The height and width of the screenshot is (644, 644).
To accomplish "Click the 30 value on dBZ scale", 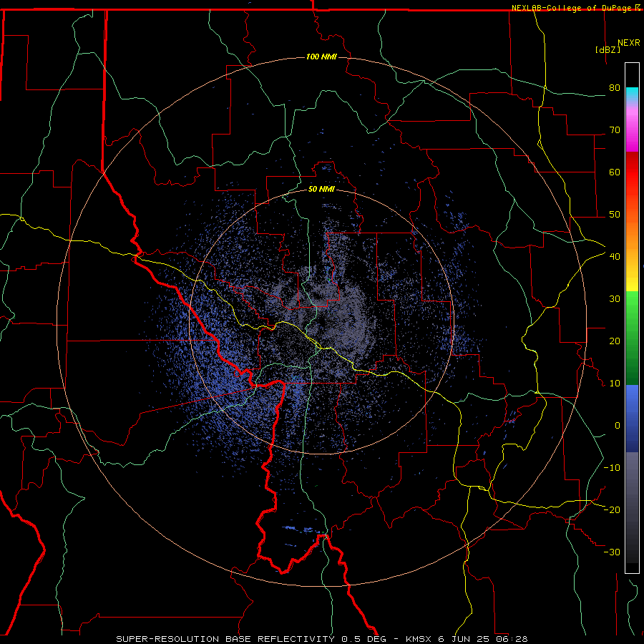I will point(615,299).
